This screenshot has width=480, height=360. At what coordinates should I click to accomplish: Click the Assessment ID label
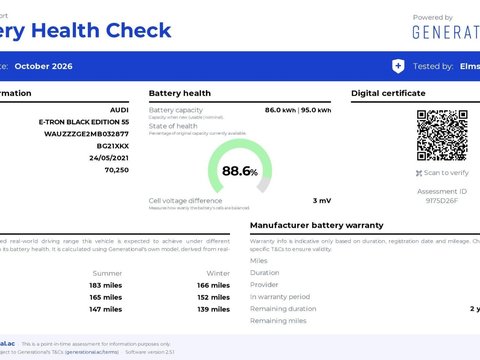tap(442, 191)
